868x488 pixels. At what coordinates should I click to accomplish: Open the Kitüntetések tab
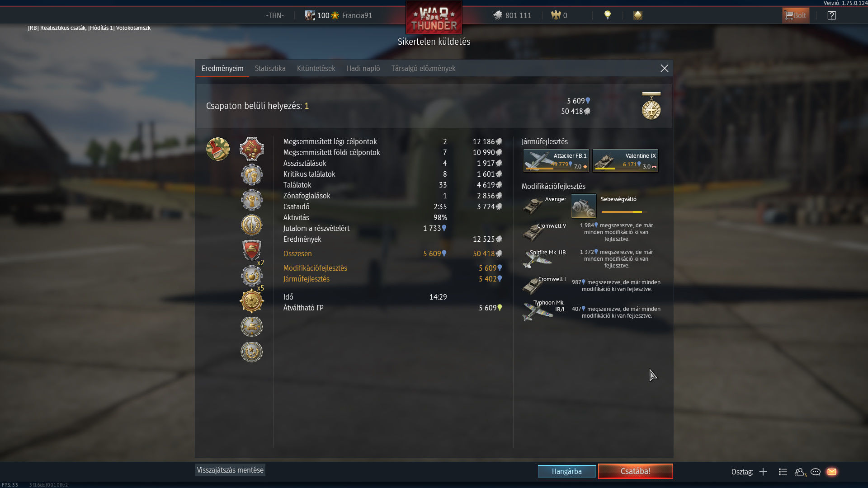tap(316, 68)
